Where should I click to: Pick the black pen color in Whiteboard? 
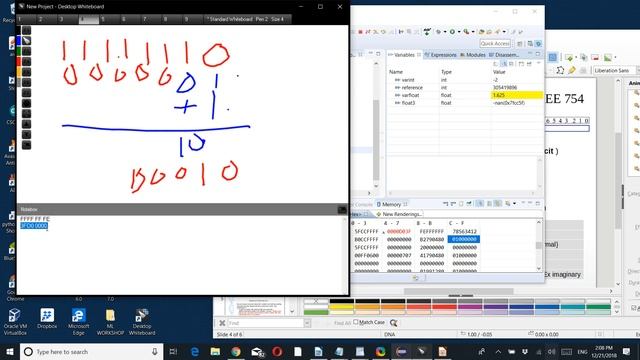point(18,30)
